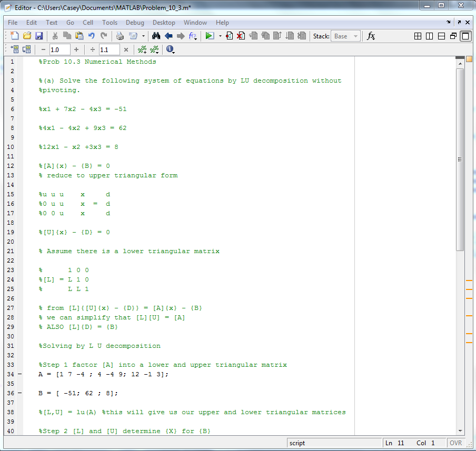Open the print options dropdown arrow

pyautogui.click(x=143, y=36)
